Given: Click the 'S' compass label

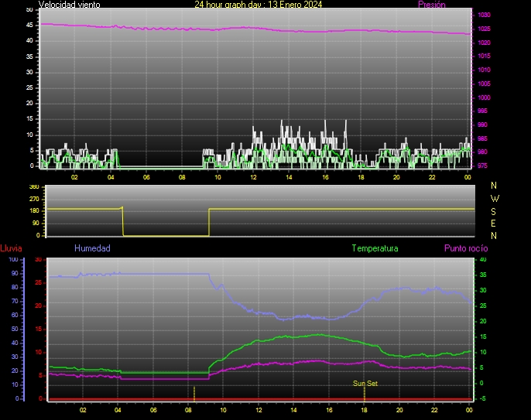Looking at the screenshot, I should [493, 211].
